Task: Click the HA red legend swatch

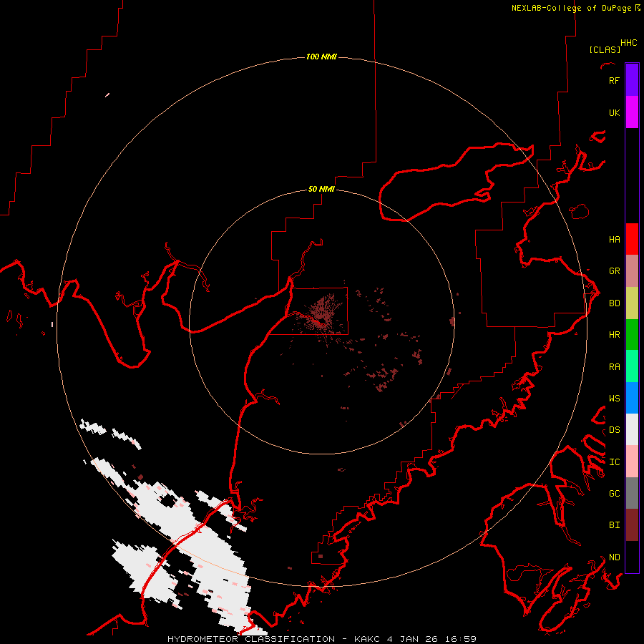Action: coord(632,239)
